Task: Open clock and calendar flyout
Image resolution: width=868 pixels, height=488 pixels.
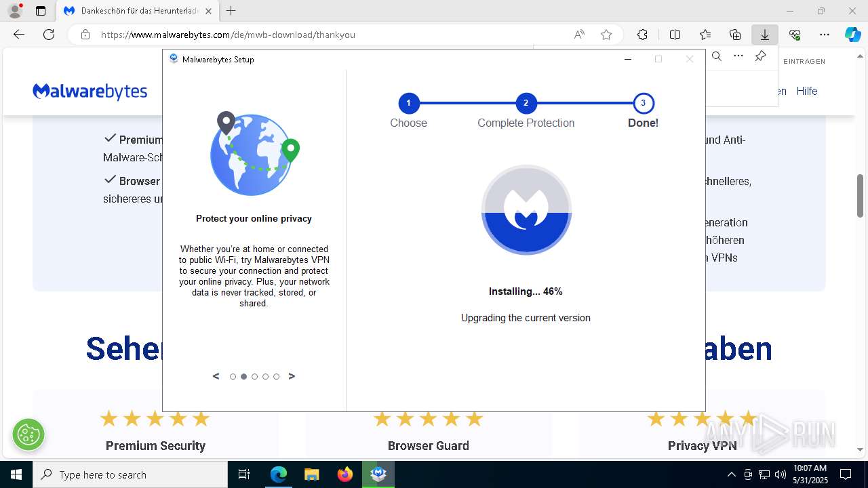Action: [810, 474]
